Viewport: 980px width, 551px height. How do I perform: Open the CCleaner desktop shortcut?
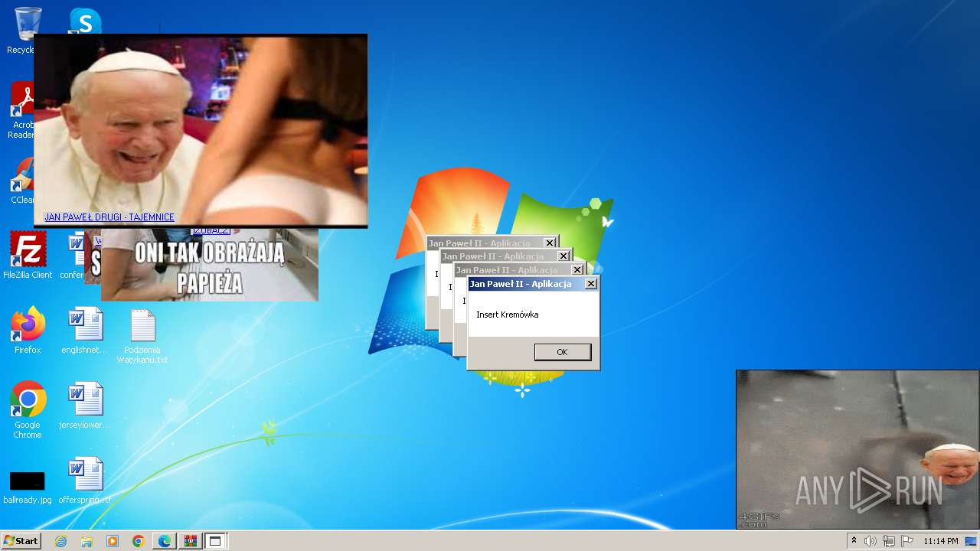pos(22,181)
